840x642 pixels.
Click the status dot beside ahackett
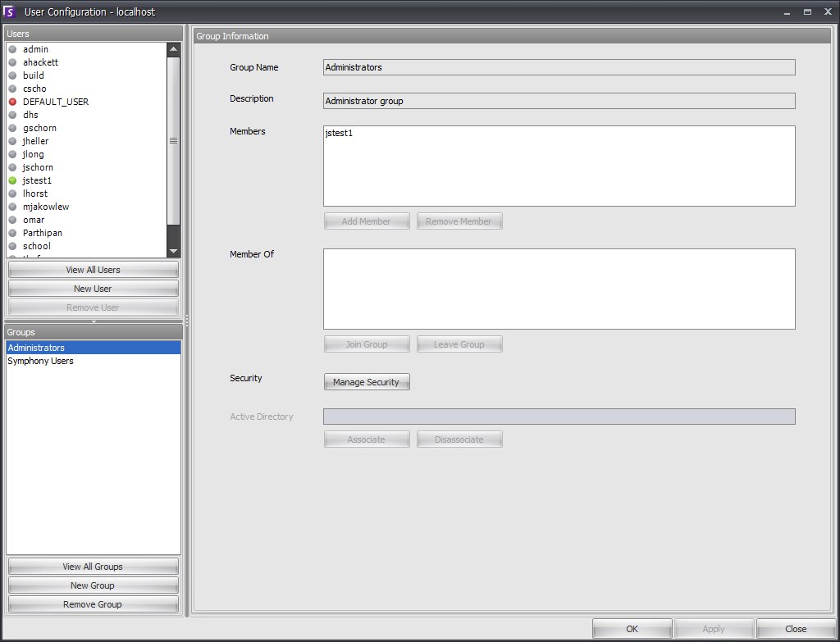[x=13, y=62]
